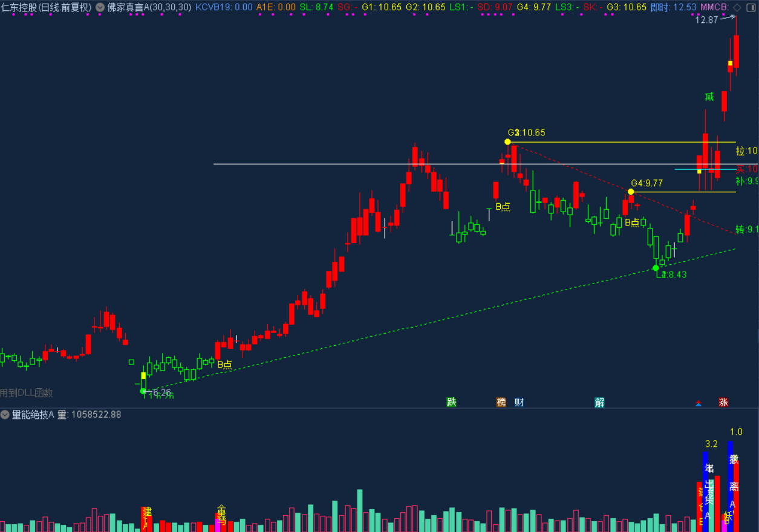
Task: Click the SL: 8.74 value
Action: (316, 7)
